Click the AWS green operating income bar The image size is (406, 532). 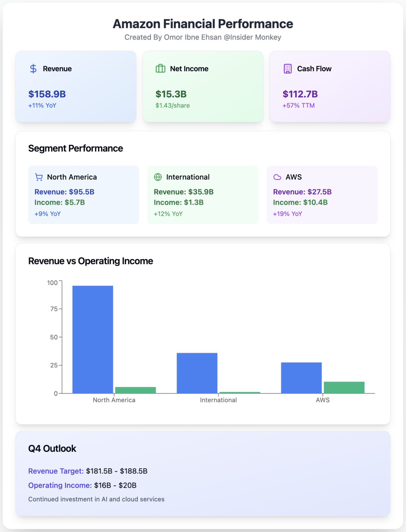pos(344,387)
